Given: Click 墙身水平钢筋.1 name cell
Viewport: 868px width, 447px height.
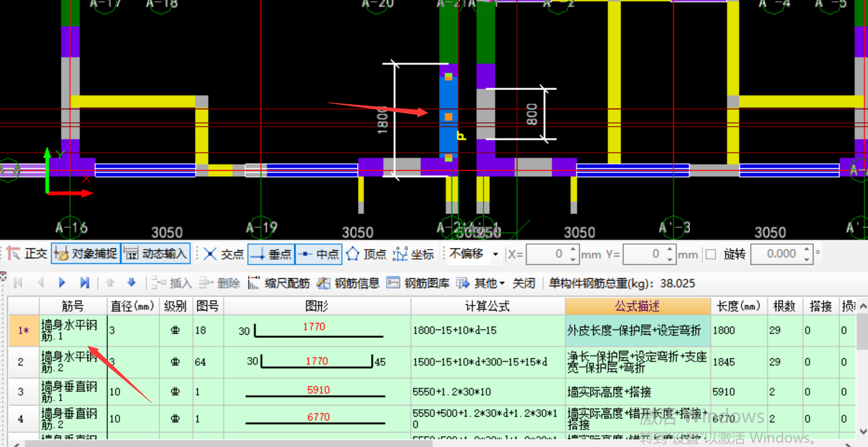Looking at the screenshot, I should (73, 331).
